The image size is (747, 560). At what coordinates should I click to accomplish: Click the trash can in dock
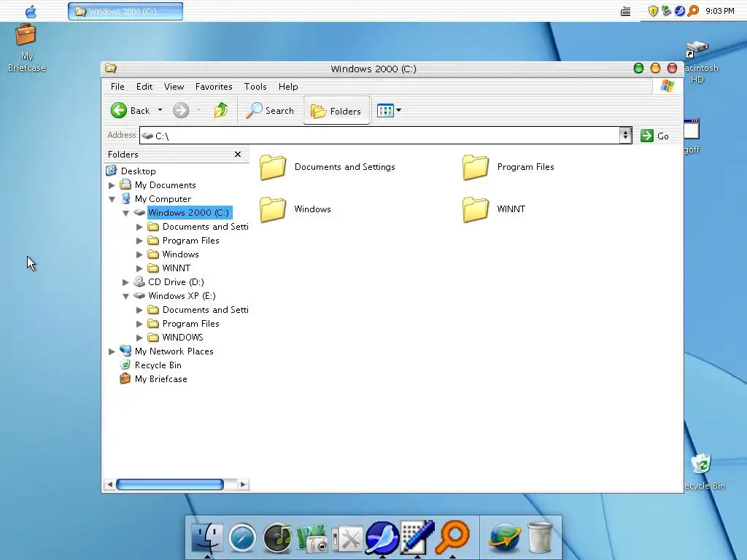point(541,537)
